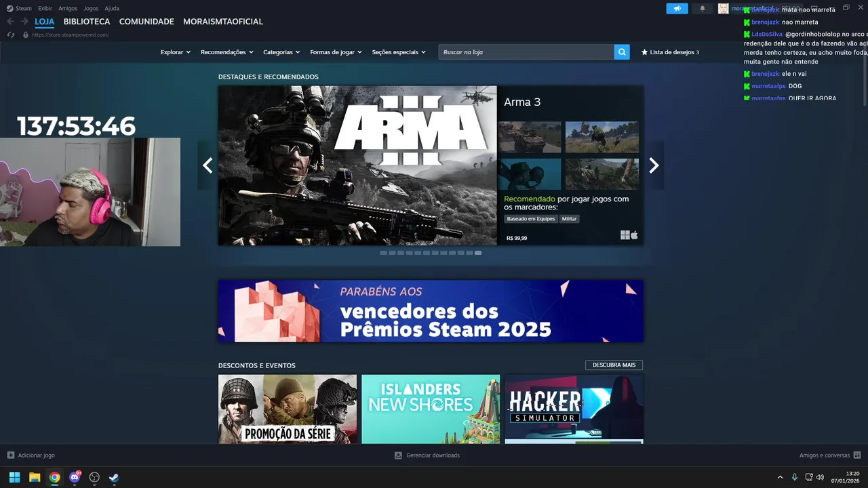The height and width of the screenshot is (488, 868).
Task: Expand the Recomendações dropdown
Action: (x=226, y=52)
